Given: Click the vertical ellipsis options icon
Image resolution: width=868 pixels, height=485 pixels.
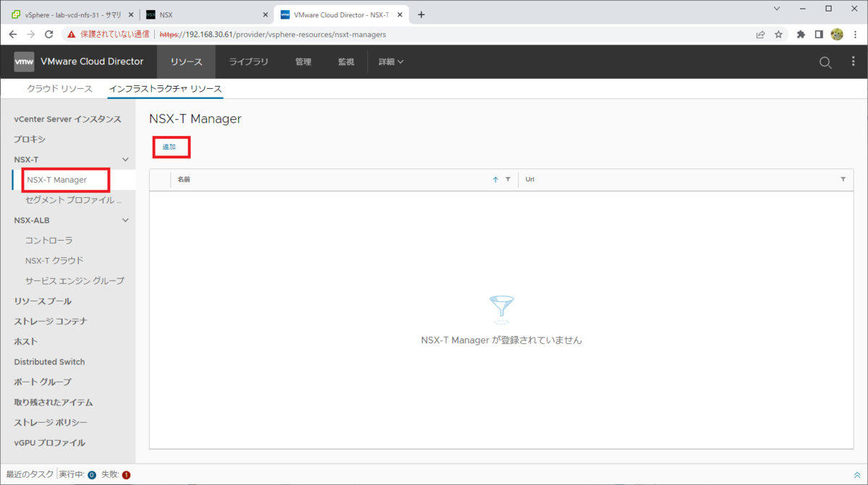Looking at the screenshot, I should click(853, 62).
